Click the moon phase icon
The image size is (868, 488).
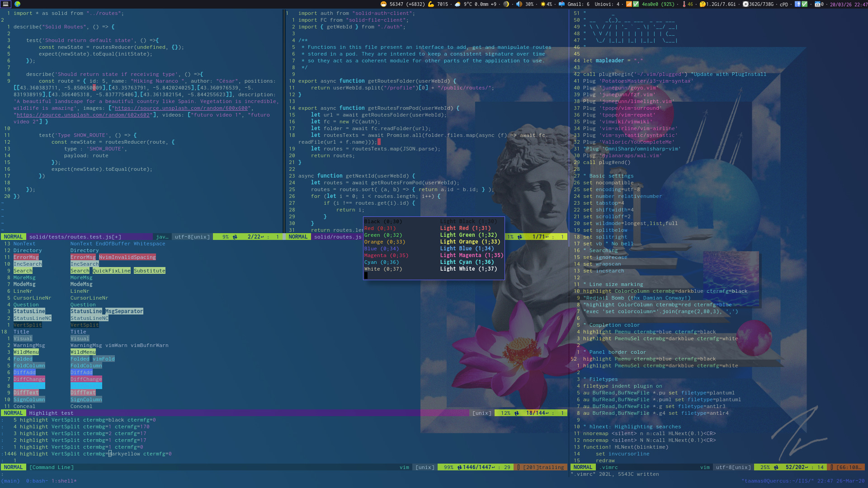(506, 4)
